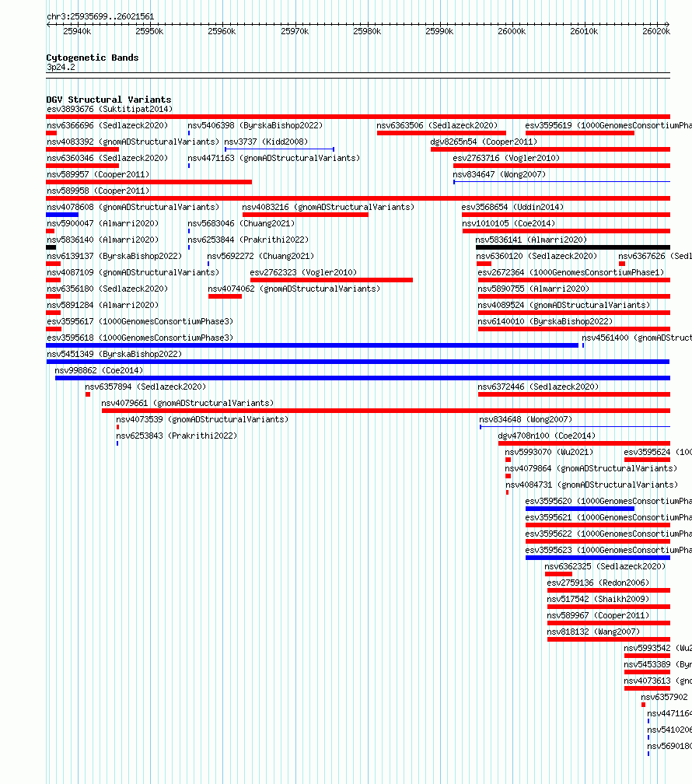The width and height of the screenshot is (692, 784).
Task: Click esv3595618 (1000GenomesConsortiumPhase3) label
Action: coord(140,338)
